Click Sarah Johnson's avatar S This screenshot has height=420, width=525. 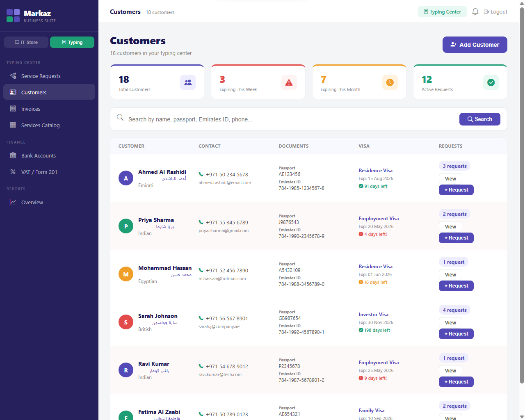coord(126,322)
